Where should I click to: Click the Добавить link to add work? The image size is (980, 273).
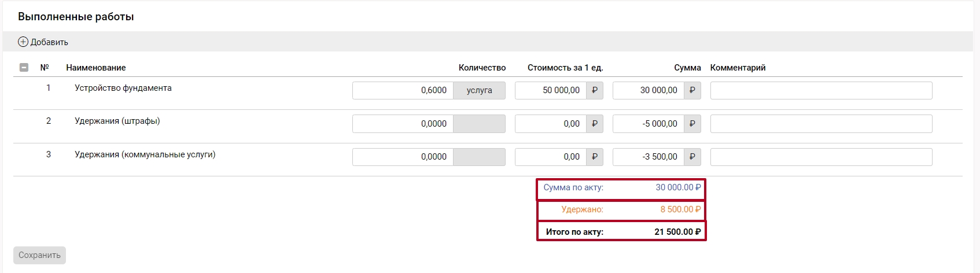[49, 42]
